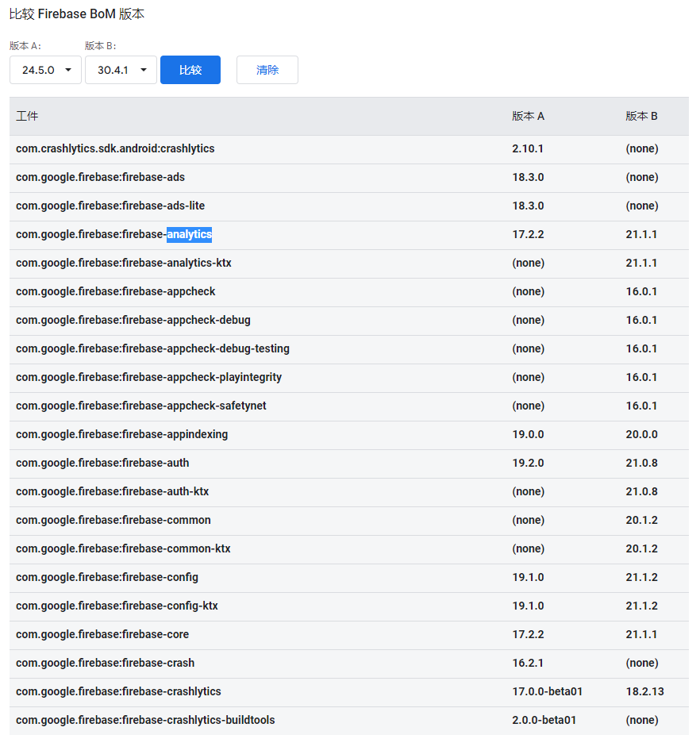This screenshot has width=700, height=735.
Task: Click the firebase-crash artifact name
Action: (105, 664)
